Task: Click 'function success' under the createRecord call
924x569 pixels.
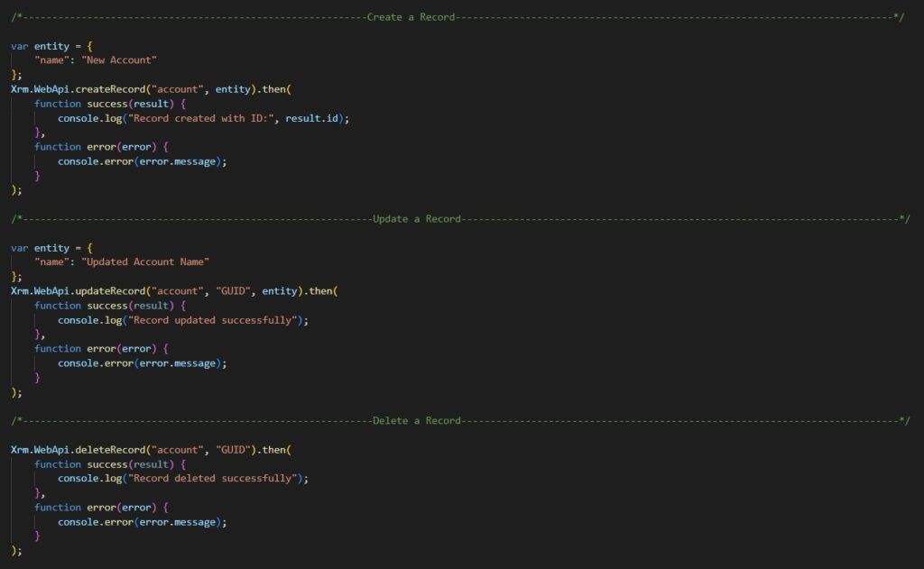Action: 80,104
